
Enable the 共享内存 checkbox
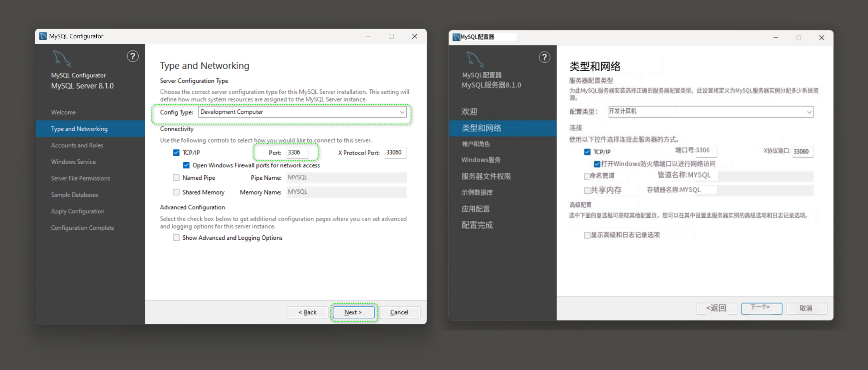[x=587, y=191]
